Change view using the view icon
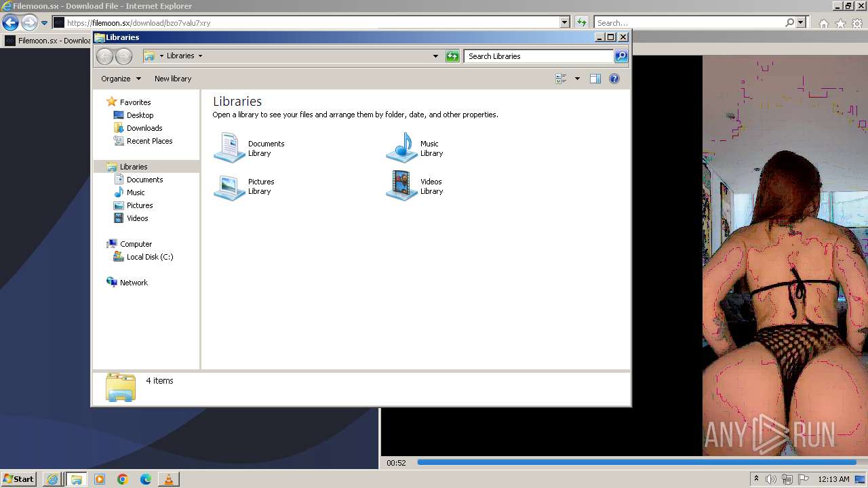 point(561,79)
